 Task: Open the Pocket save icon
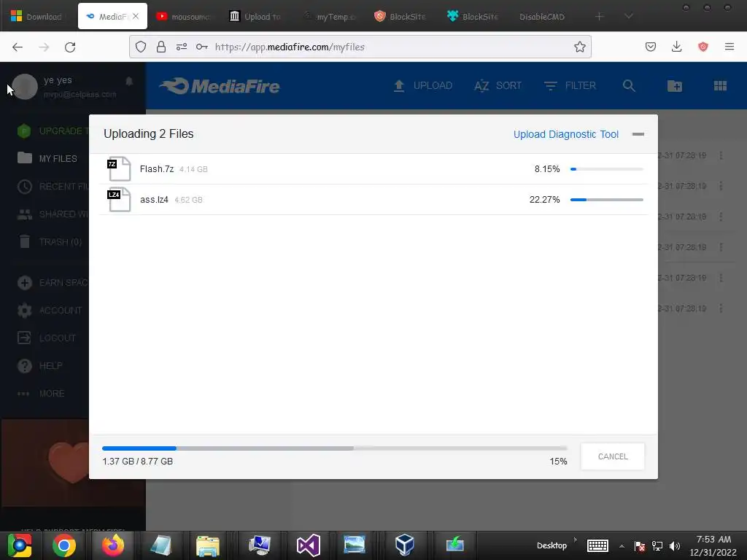(x=650, y=47)
